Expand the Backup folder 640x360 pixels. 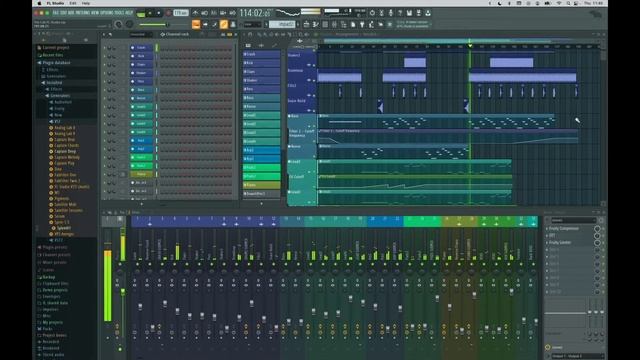(x=40, y=277)
